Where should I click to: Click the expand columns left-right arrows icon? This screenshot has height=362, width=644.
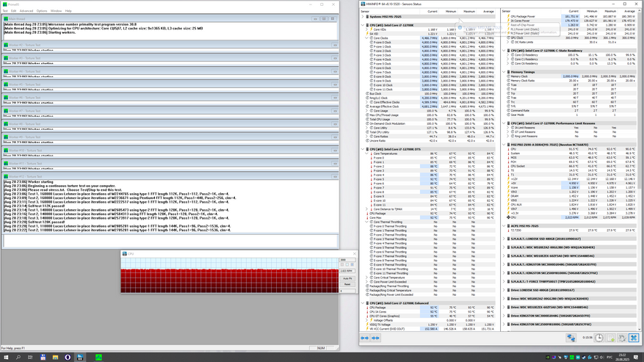coord(365,338)
